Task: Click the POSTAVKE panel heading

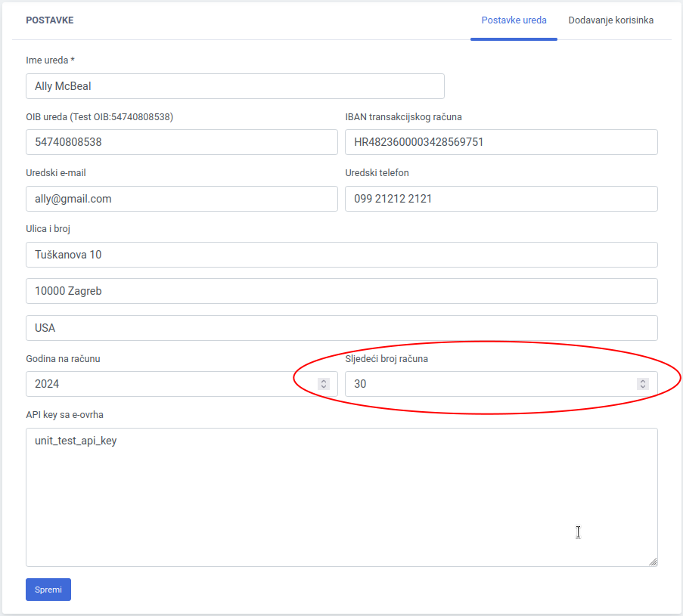Action: [50, 20]
